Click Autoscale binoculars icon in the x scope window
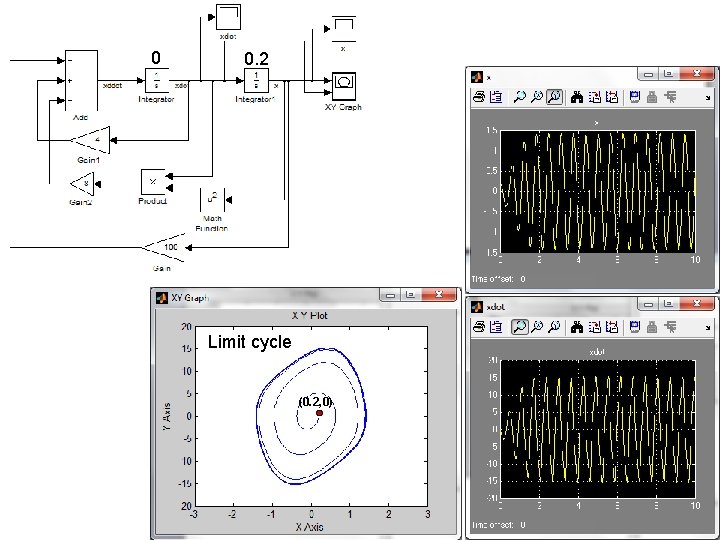 (577, 97)
